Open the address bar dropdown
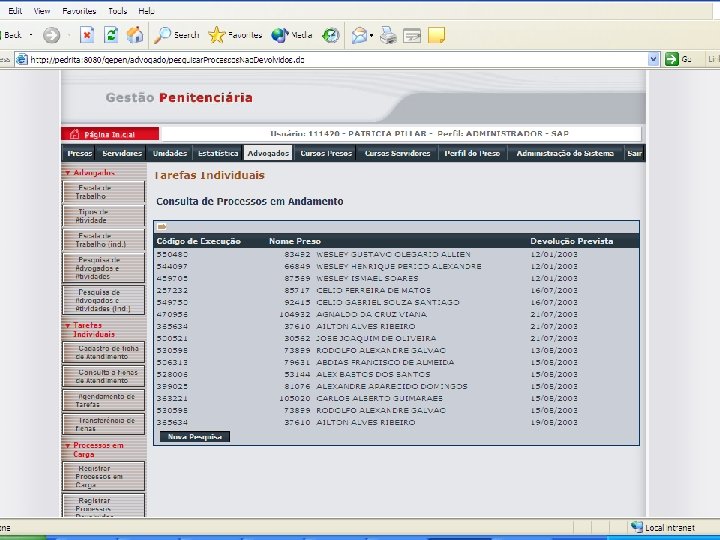 click(x=653, y=59)
